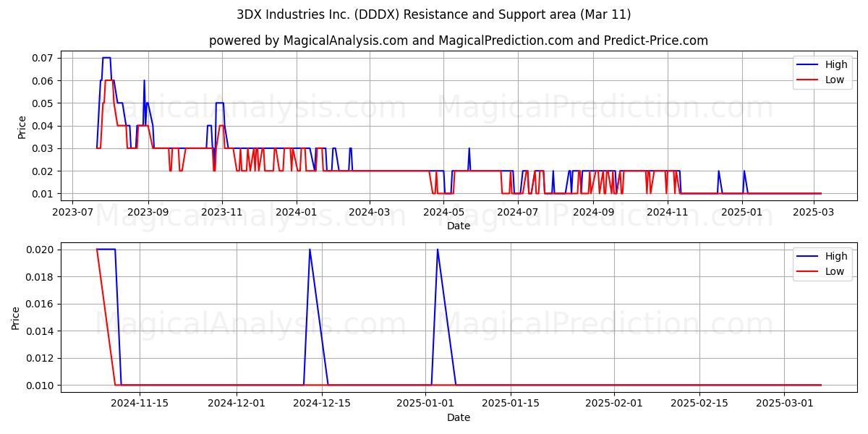Click the 0.06 tick label on top chart
Image resolution: width=868 pixels, height=434 pixels.
click(x=44, y=80)
